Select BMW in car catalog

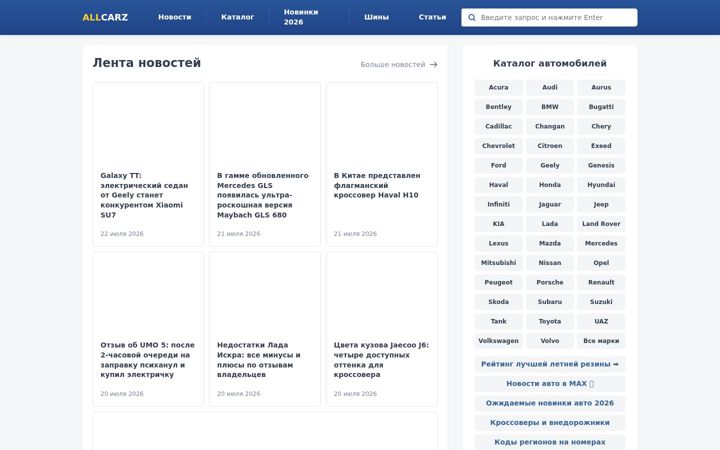click(x=550, y=107)
